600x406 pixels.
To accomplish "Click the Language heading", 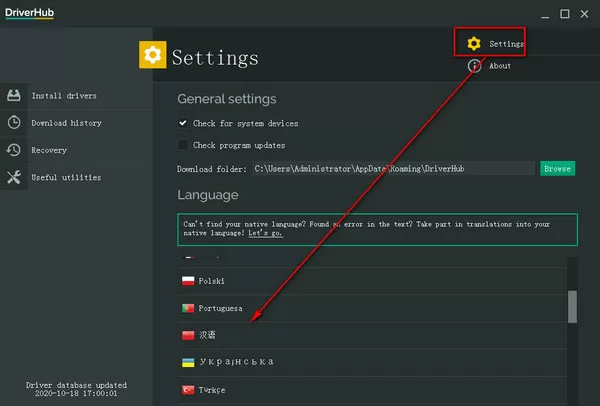I will pyautogui.click(x=208, y=195).
